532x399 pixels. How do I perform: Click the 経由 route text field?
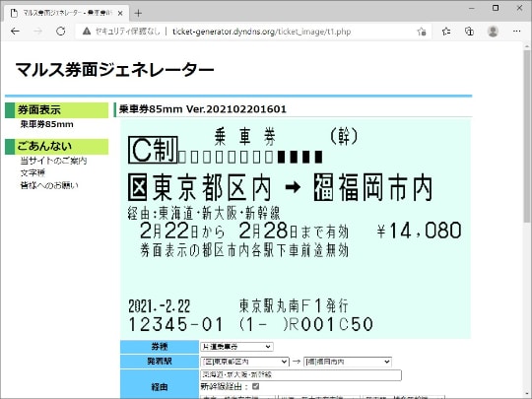click(300, 375)
